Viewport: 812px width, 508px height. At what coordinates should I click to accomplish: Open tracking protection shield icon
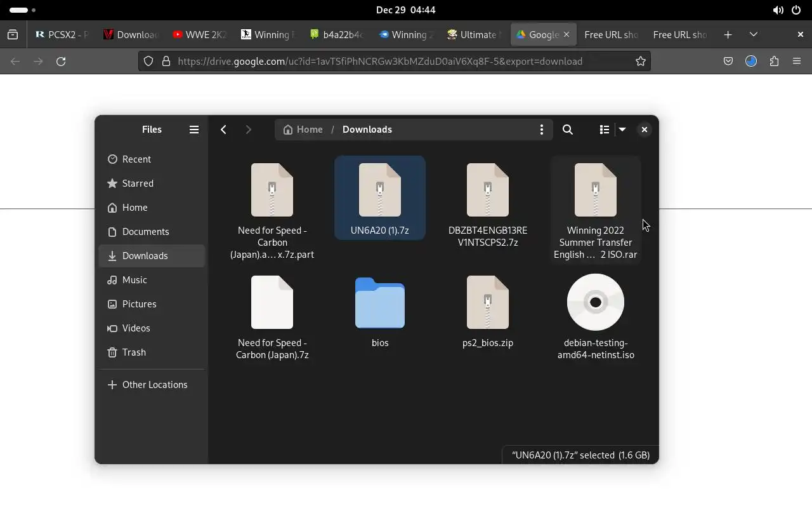click(148, 62)
